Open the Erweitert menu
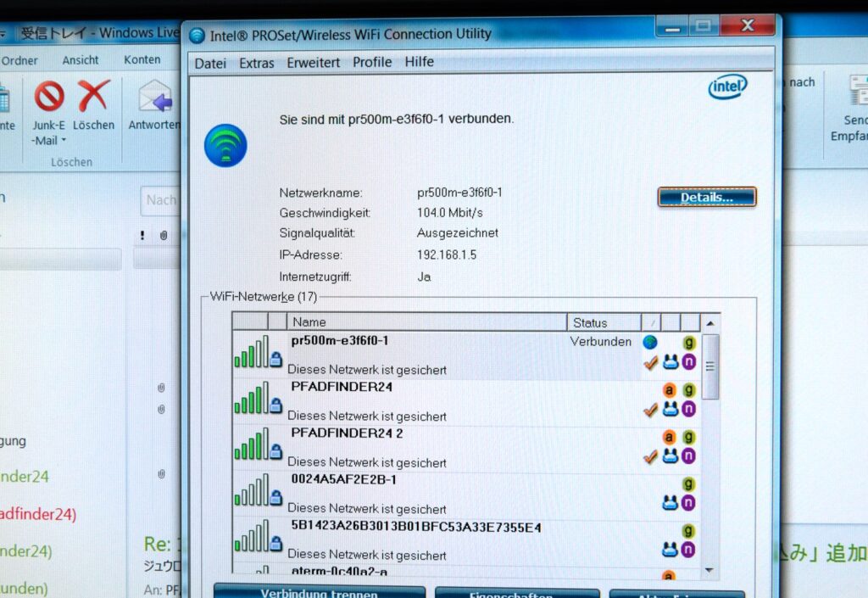The height and width of the screenshot is (598, 868). coord(313,63)
